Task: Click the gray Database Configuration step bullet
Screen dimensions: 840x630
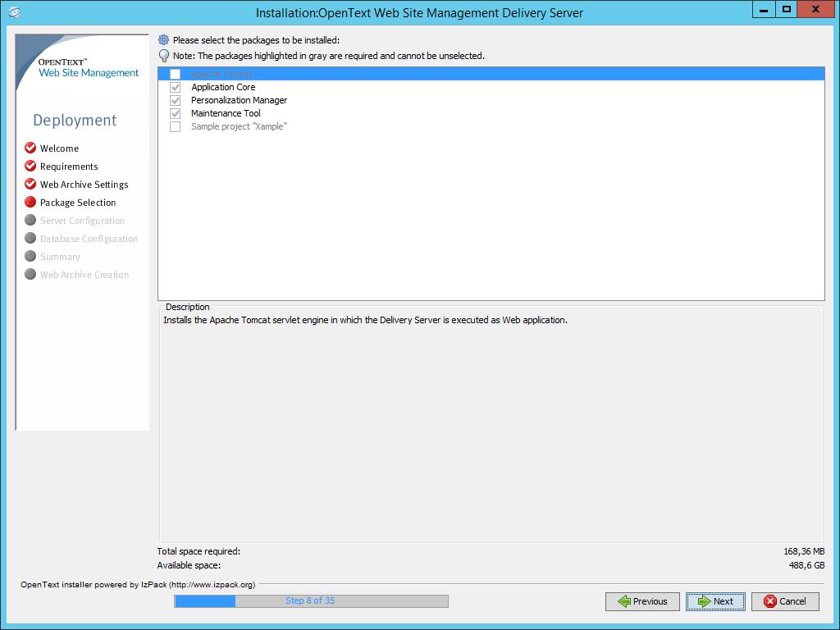Action: click(x=30, y=239)
